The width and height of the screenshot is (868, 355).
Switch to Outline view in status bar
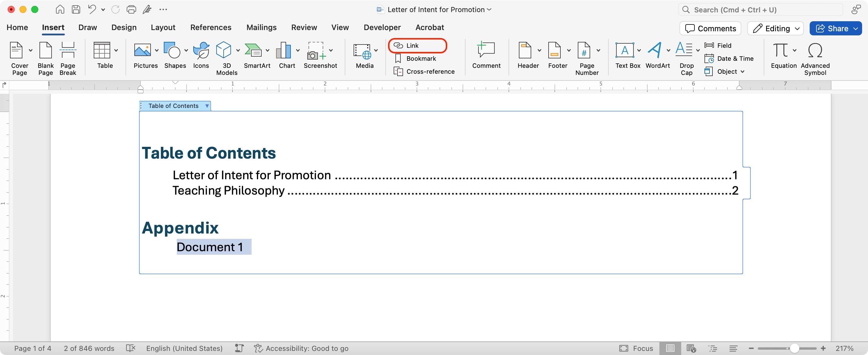(712, 348)
